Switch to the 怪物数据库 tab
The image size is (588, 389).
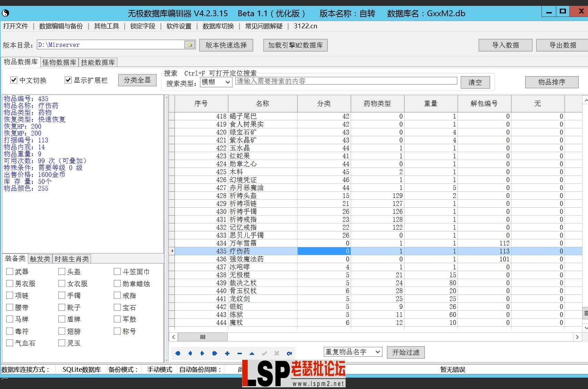pyautogui.click(x=59, y=62)
